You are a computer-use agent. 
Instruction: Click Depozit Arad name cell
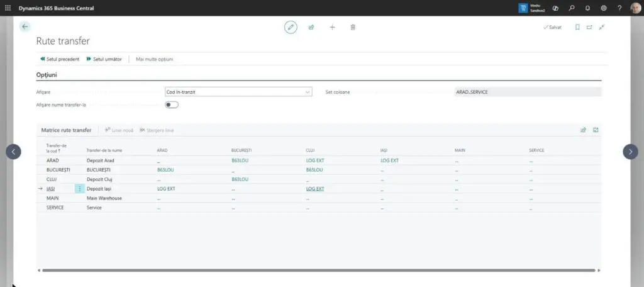(x=100, y=160)
